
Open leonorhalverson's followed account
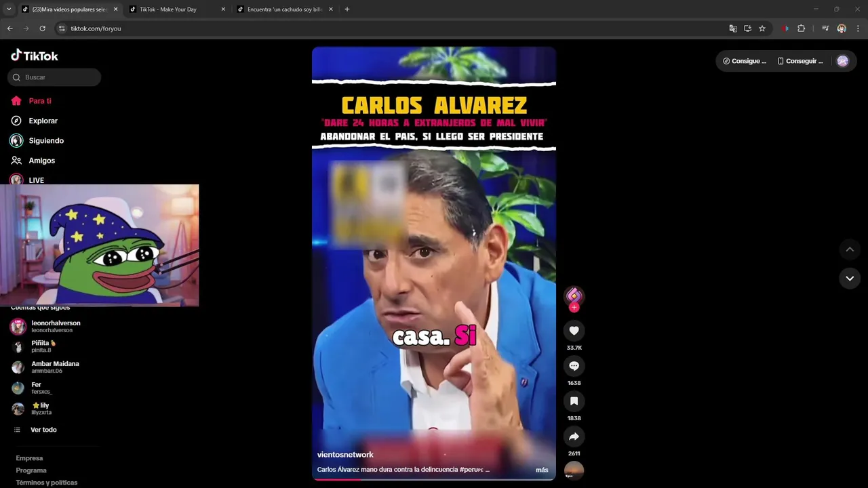point(45,327)
